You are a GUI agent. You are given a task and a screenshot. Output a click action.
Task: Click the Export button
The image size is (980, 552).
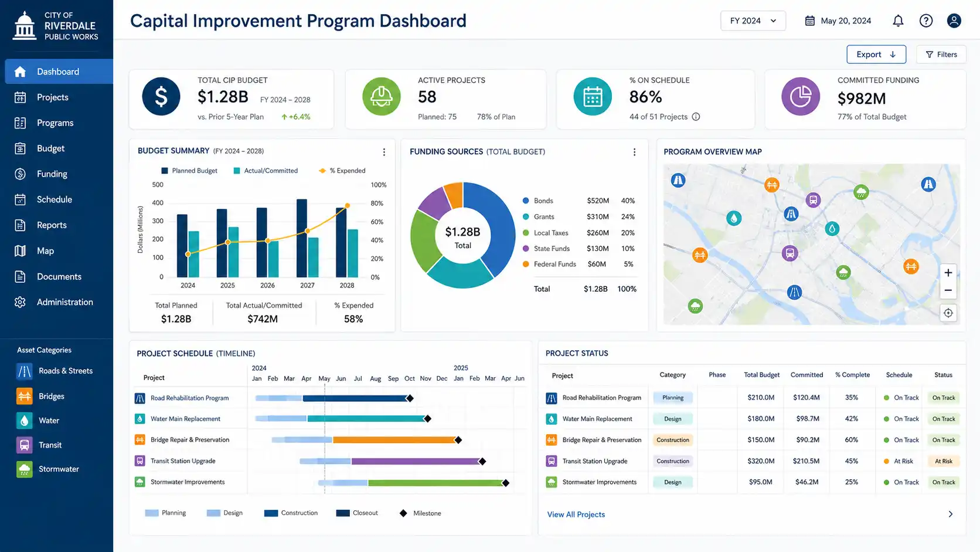876,55
